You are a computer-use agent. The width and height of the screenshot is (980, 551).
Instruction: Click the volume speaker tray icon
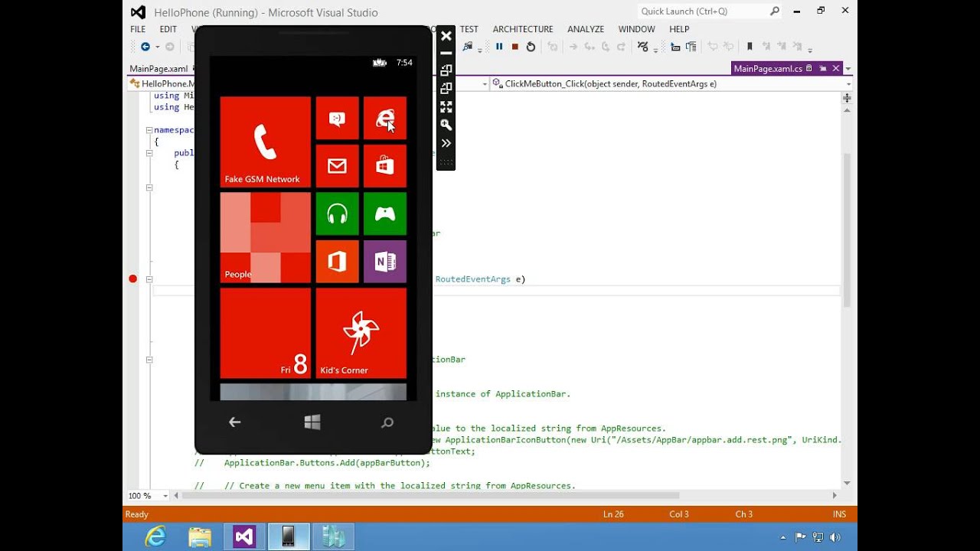click(835, 537)
